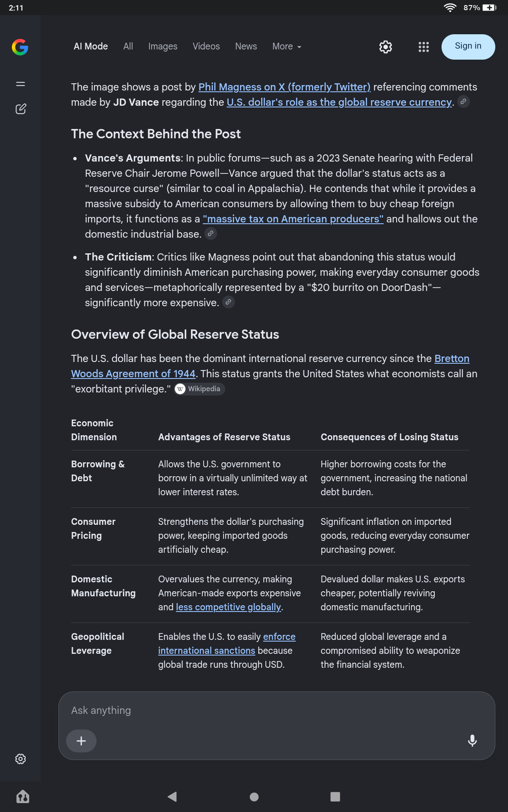The height and width of the screenshot is (812, 508).
Task: Switch to All results tab
Action: (x=128, y=47)
